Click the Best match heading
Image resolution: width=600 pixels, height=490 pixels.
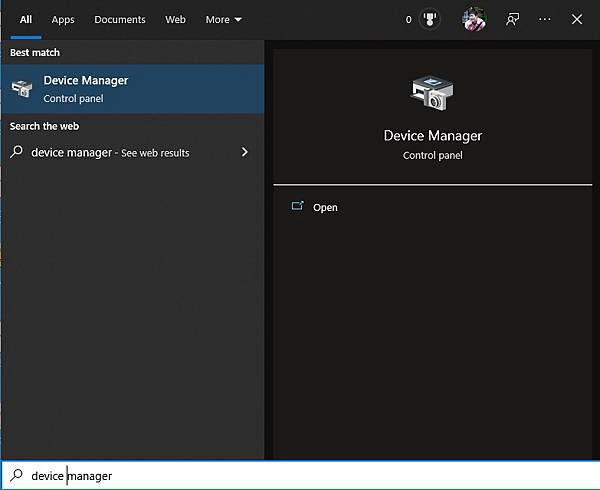35,52
